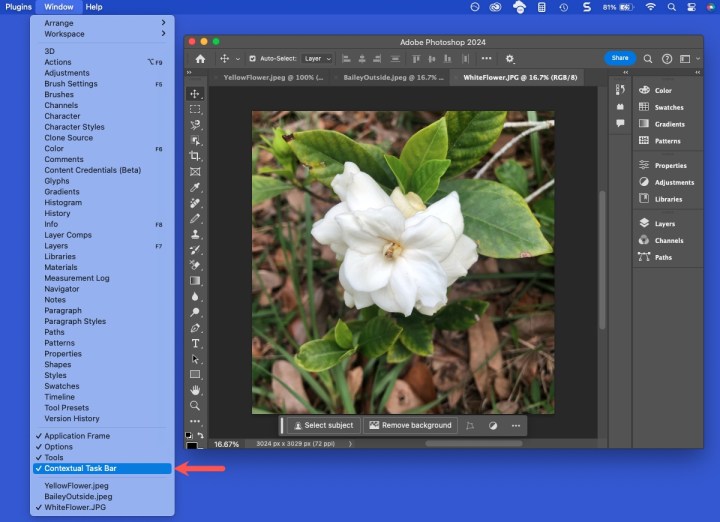
Task: Open the Gradients panel button
Action: coord(662,124)
